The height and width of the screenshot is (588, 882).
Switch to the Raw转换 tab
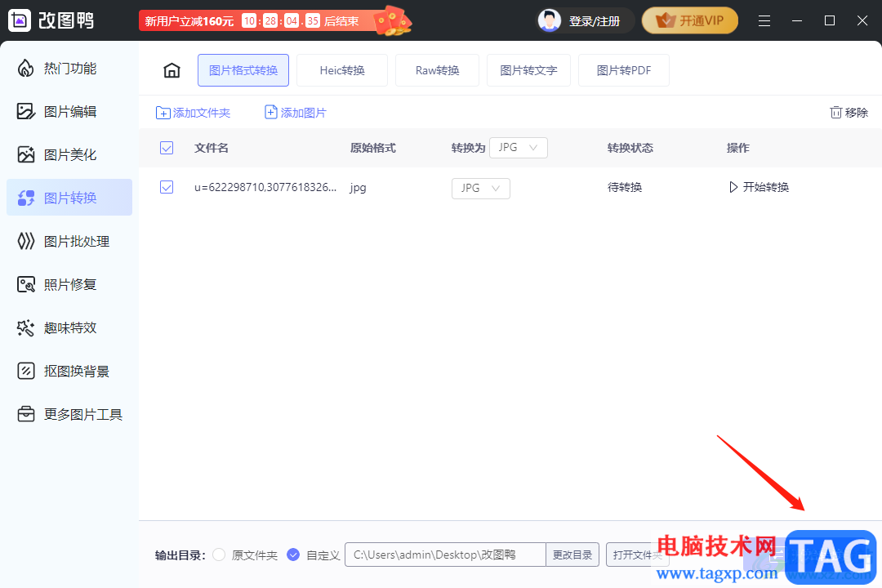(437, 70)
